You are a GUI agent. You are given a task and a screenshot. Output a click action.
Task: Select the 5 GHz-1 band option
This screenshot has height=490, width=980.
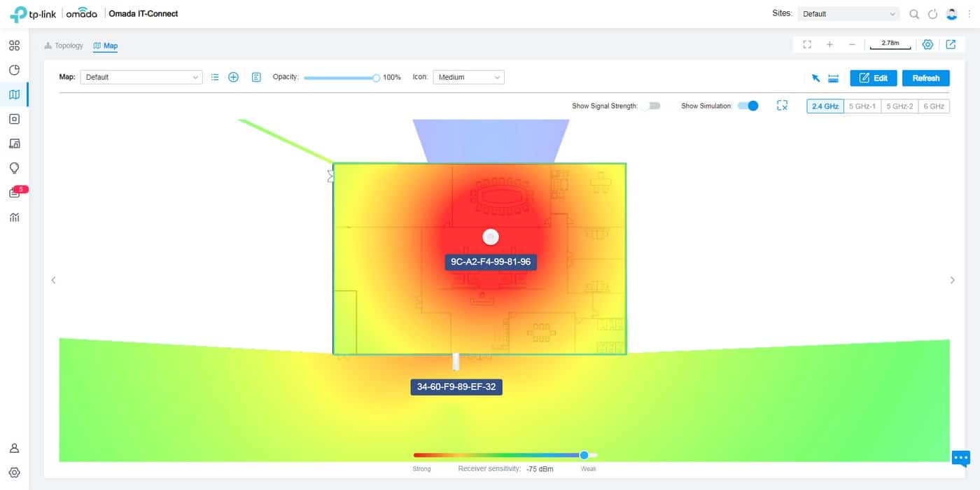(862, 106)
